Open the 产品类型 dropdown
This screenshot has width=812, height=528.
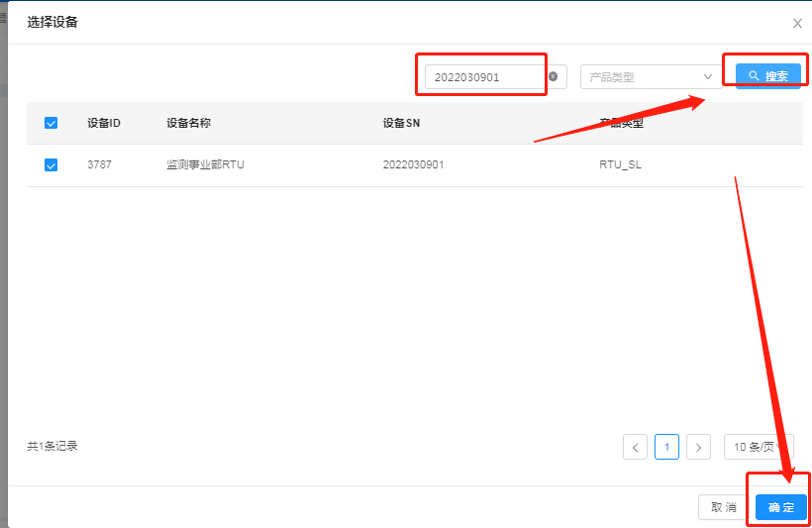click(649, 76)
